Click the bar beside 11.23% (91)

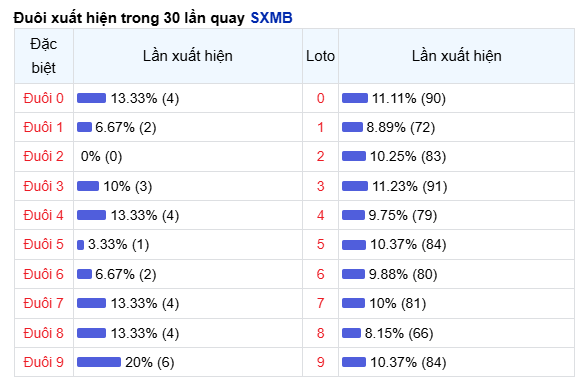click(x=355, y=186)
